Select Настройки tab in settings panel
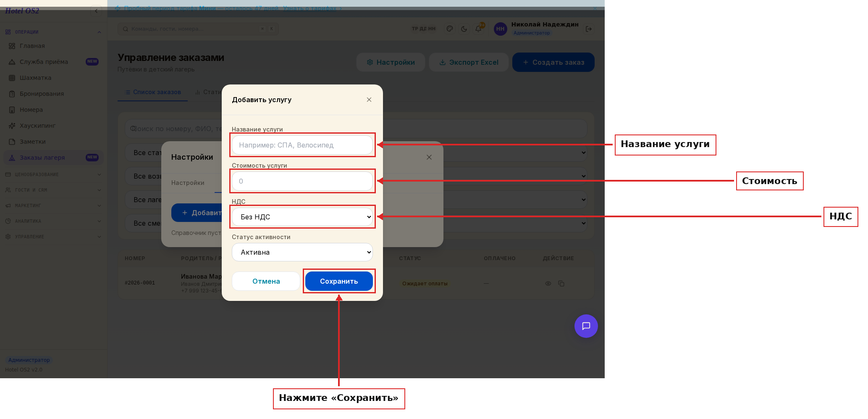This screenshot has height=419, width=868. [188, 183]
